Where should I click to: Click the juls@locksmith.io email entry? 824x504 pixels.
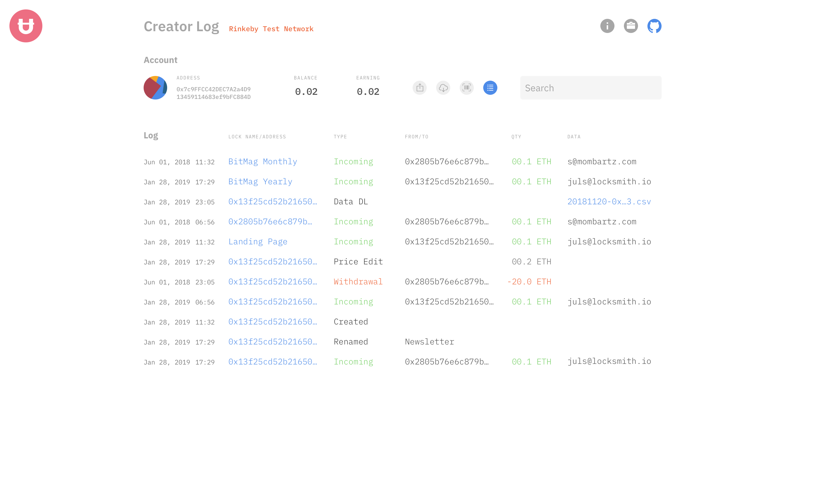(x=609, y=182)
